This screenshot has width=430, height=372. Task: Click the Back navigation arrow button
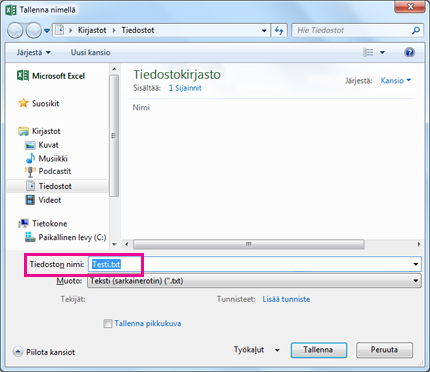(x=15, y=31)
